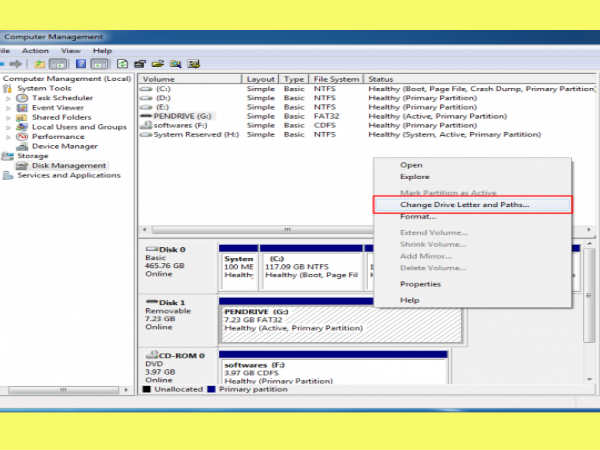Toggle Show/Hide Console Tree toolbar icon
The image size is (600, 450).
point(57,64)
